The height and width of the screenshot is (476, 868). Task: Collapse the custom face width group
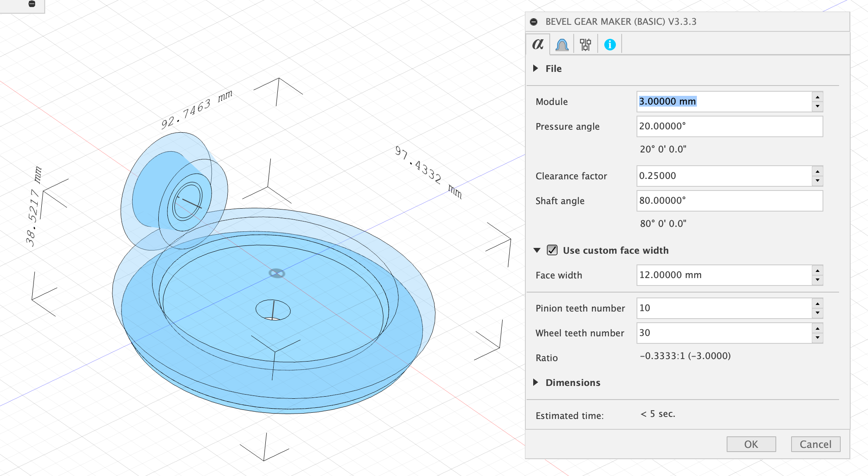point(537,250)
